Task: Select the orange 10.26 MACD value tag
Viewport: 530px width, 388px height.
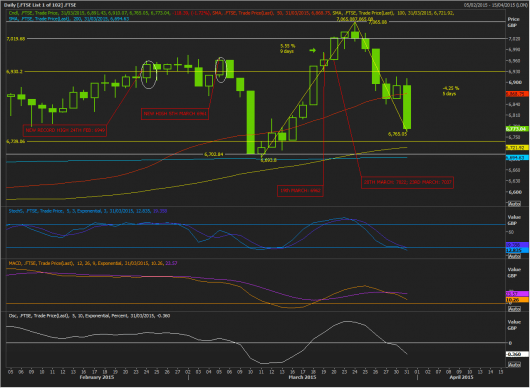Action: click(517, 300)
